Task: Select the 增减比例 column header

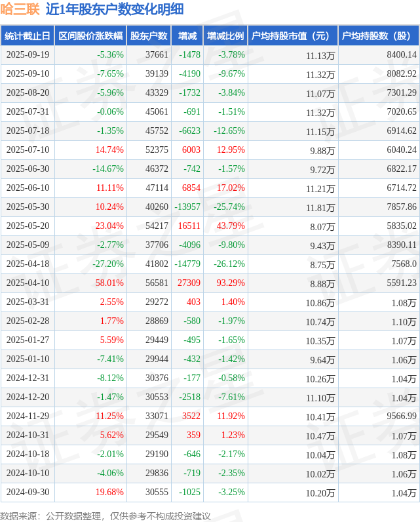Action: (x=225, y=36)
